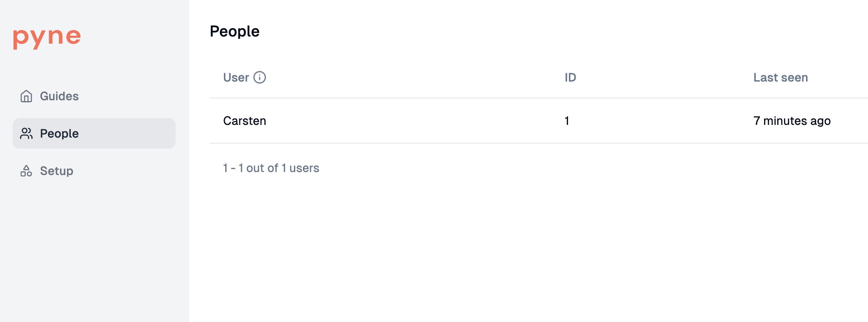Open the Guides section
The width and height of the screenshot is (868, 322).
59,96
